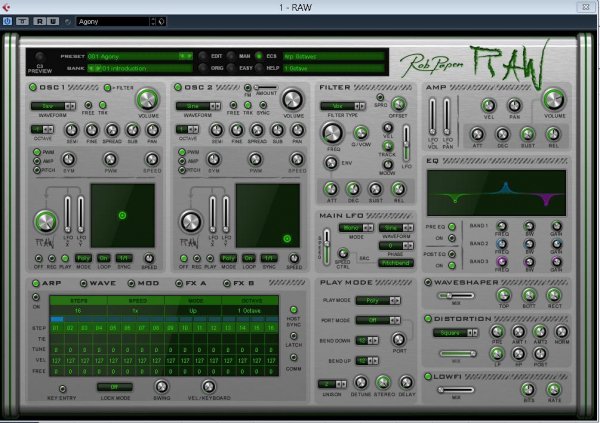The image size is (600, 423).
Task: Toggle the arpeggiator Latch LED
Action: (293, 336)
